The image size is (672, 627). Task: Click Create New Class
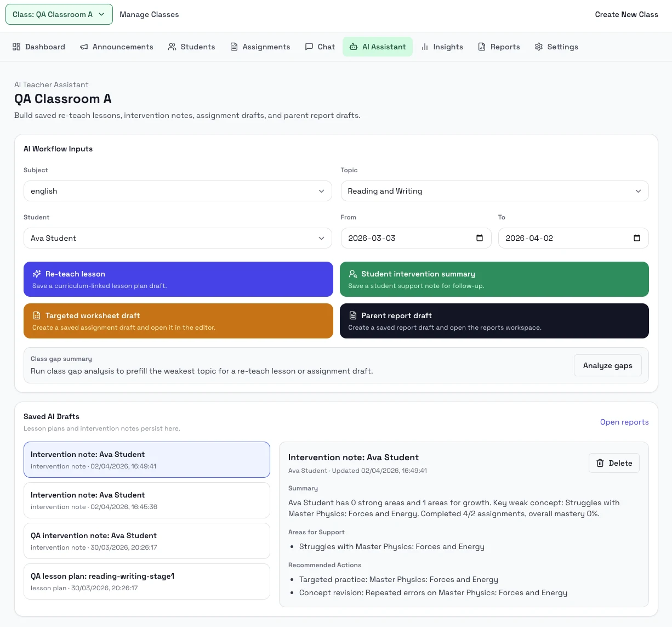[x=626, y=14]
